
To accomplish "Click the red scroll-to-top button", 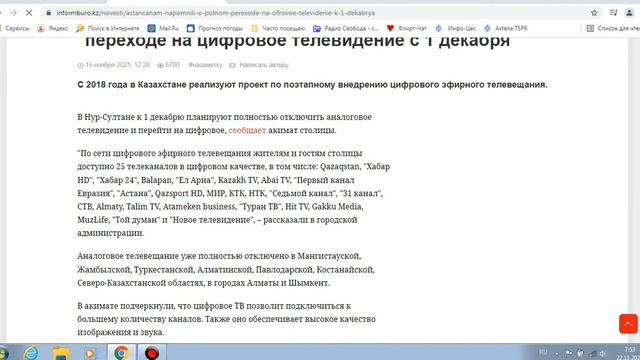I will 628,324.
